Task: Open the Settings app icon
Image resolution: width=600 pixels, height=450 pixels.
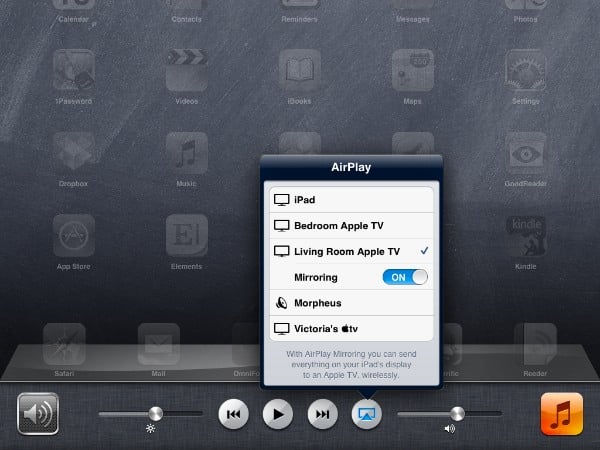Action: [x=525, y=70]
